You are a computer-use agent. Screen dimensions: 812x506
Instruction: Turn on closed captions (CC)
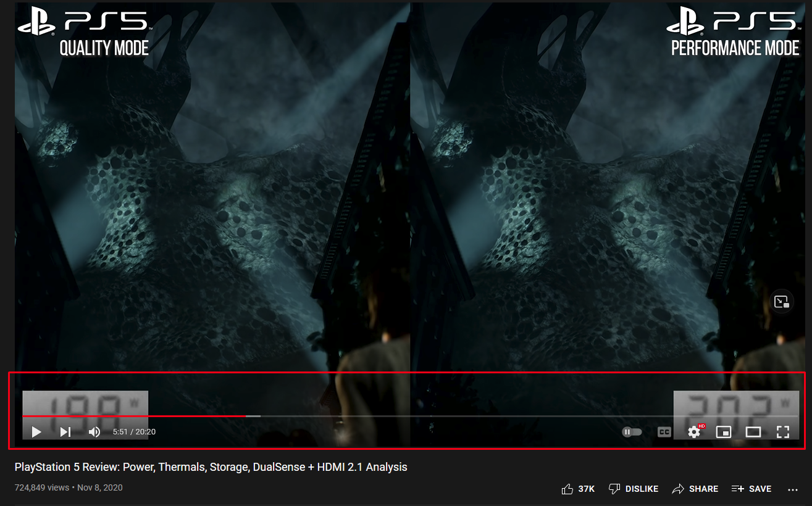664,432
